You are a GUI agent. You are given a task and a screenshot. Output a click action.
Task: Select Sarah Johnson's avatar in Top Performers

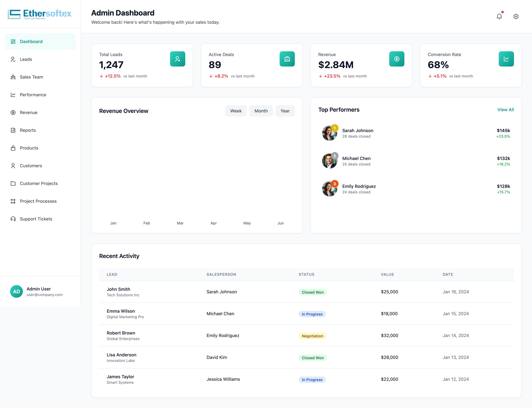[329, 133]
